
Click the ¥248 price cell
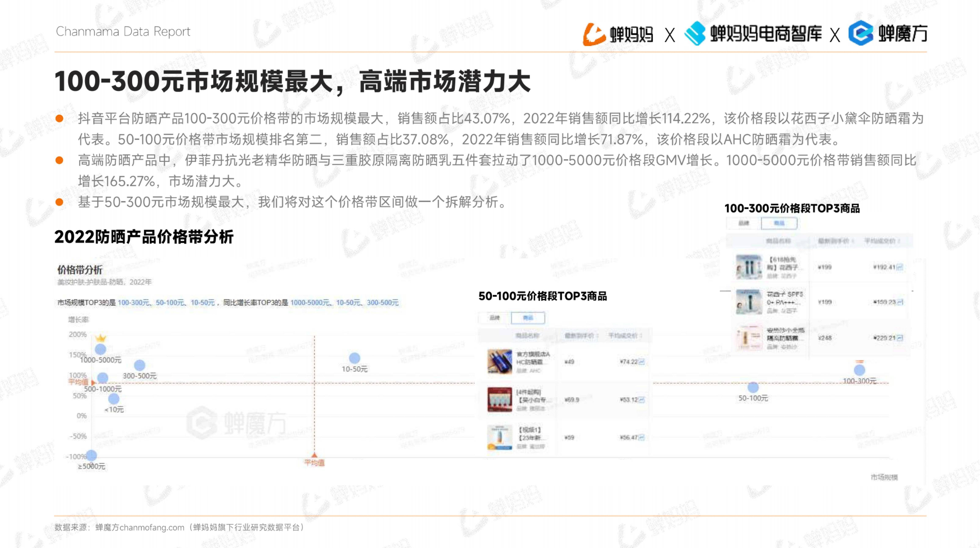[824, 338]
